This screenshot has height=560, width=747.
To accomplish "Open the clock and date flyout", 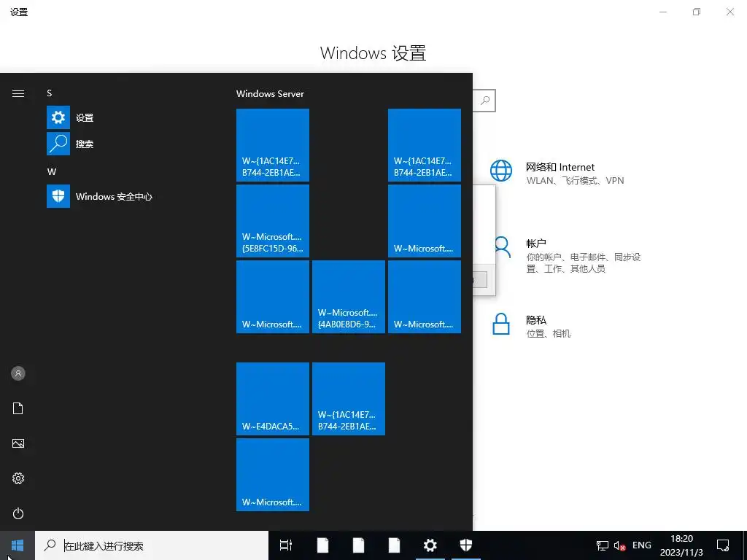I will click(x=682, y=545).
